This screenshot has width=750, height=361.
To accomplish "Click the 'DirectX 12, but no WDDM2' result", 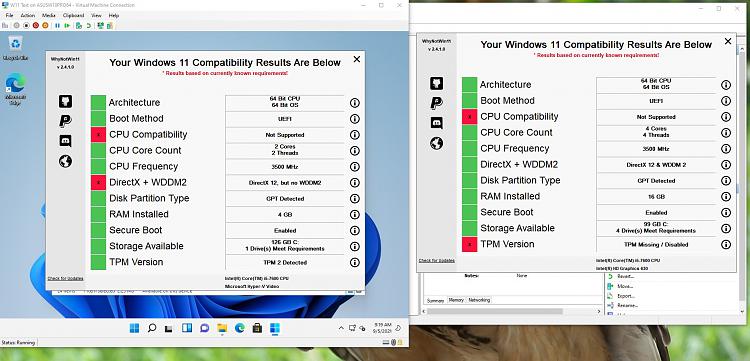I will 285,183.
